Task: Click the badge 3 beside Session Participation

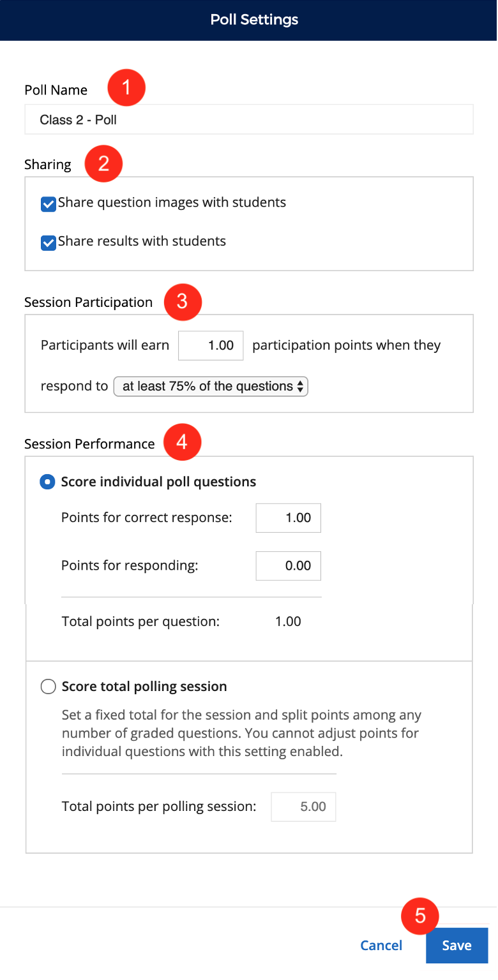Action: tap(183, 302)
